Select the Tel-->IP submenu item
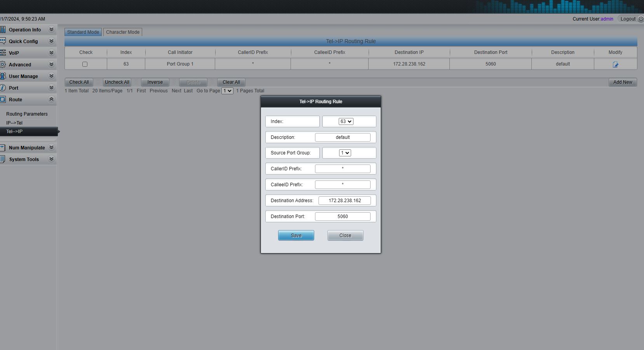Viewport: 644px width, 350px height. 29,132
